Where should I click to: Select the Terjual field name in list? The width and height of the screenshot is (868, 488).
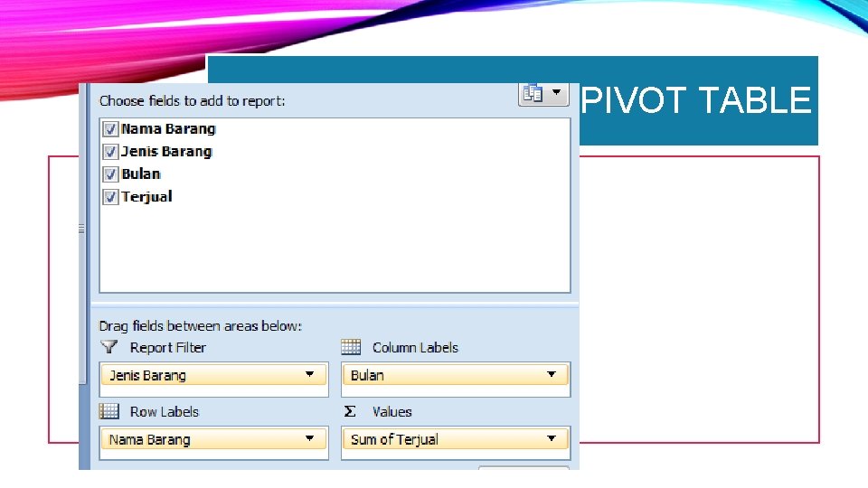pyautogui.click(x=146, y=197)
